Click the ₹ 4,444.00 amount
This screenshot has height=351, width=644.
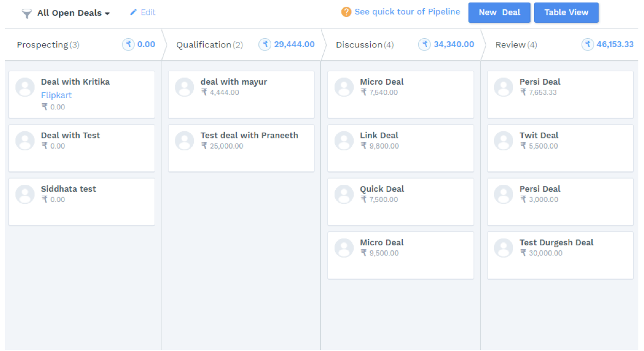(x=220, y=92)
